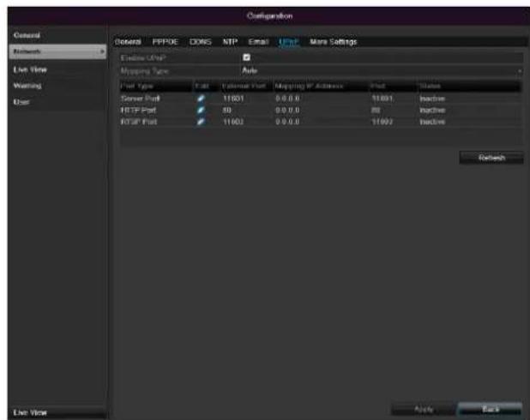Switch to the network General tab
This screenshot has height=420, width=530.
tap(128, 42)
